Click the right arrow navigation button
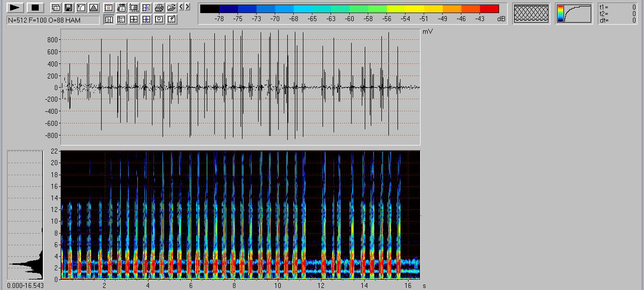Screen dimensions: 644x290 (188, 7)
